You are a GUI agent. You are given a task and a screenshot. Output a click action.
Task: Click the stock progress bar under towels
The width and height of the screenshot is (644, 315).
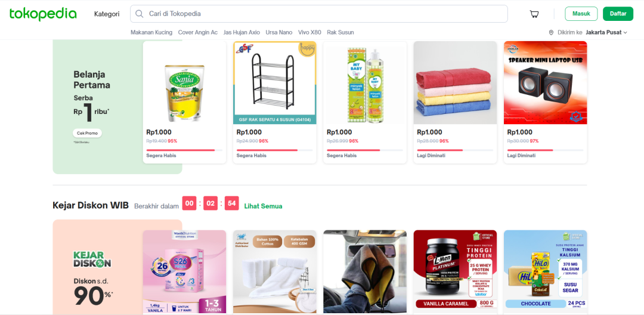tap(455, 150)
